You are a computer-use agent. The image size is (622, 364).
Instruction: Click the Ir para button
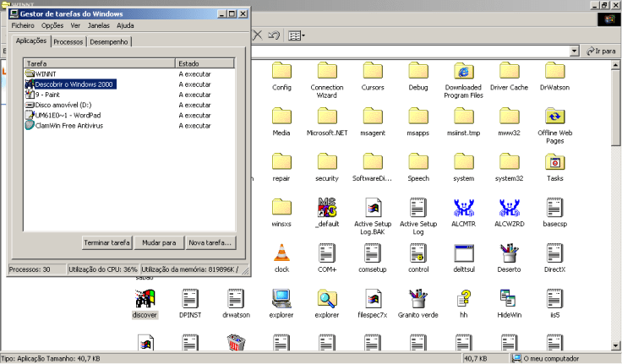click(x=601, y=52)
